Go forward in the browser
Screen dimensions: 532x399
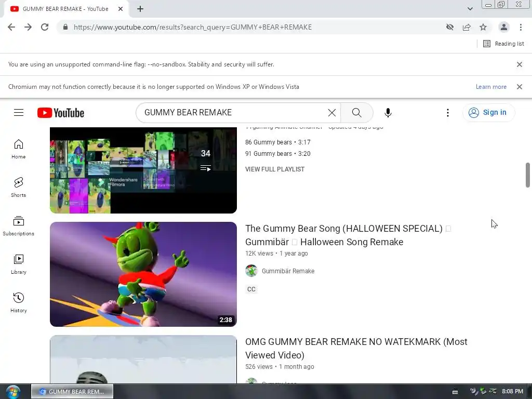28,27
